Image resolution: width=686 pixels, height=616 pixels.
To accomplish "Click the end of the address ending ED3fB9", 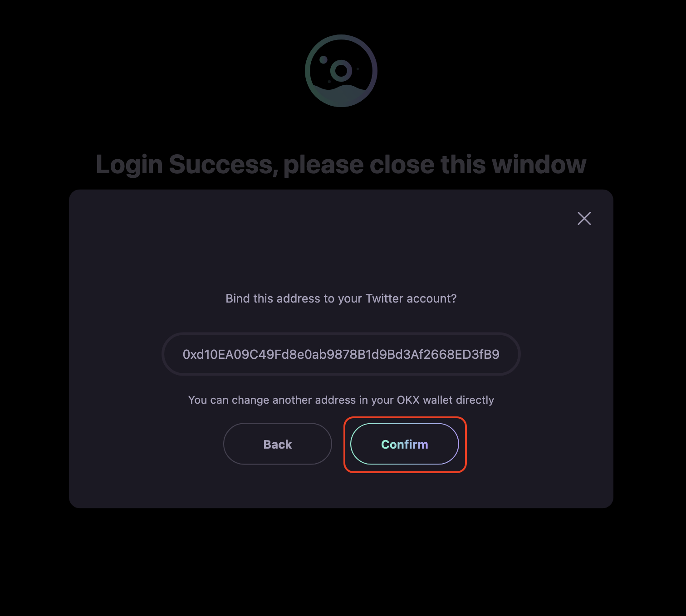I will 477,354.
